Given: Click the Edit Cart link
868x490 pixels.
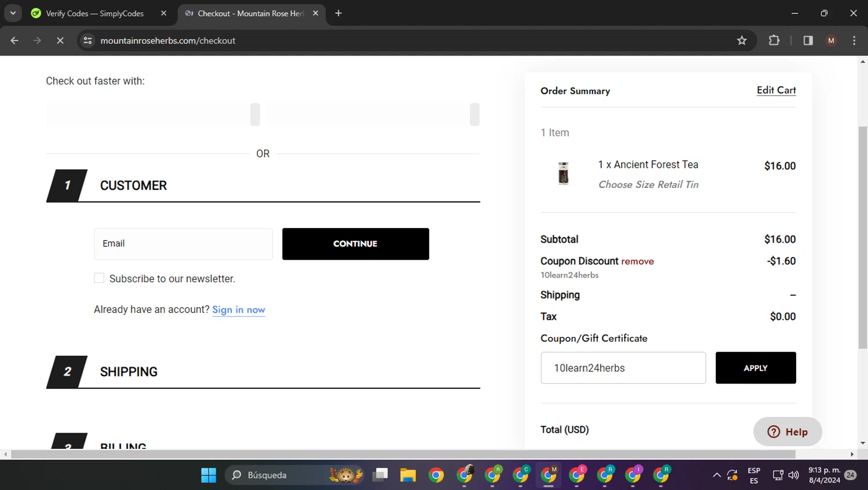Looking at the screenshot, I should click(x=776, y=90).
